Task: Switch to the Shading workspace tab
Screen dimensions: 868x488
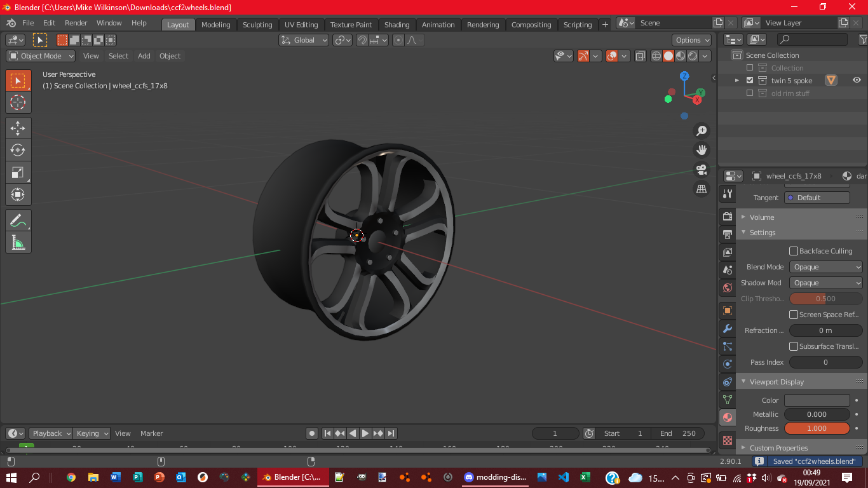Action: click(397, 25)
